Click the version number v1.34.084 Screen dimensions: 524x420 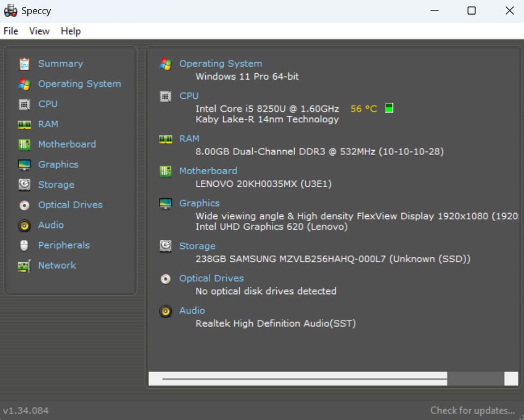tap(26, 411)
